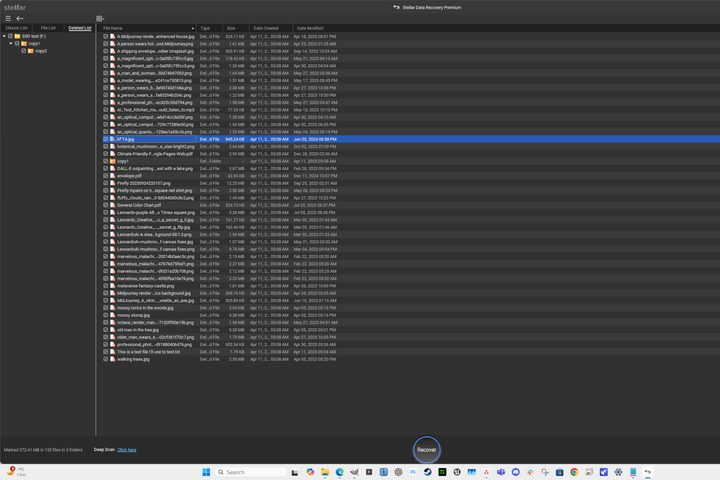Toggle checkbox for ATTA.jpg
The width and height of the screenshot is (720, 480).
(x=106, y=139)
